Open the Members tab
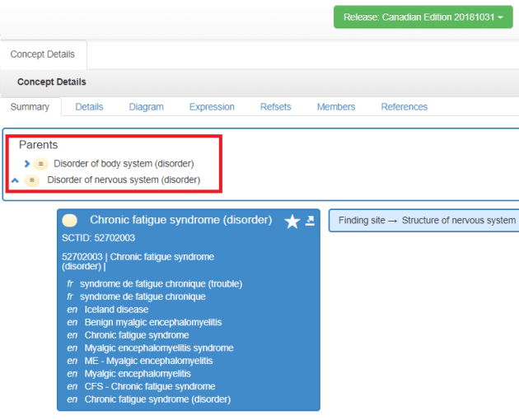The height and width of the screenshot is (420, 519). click(336, 107)
